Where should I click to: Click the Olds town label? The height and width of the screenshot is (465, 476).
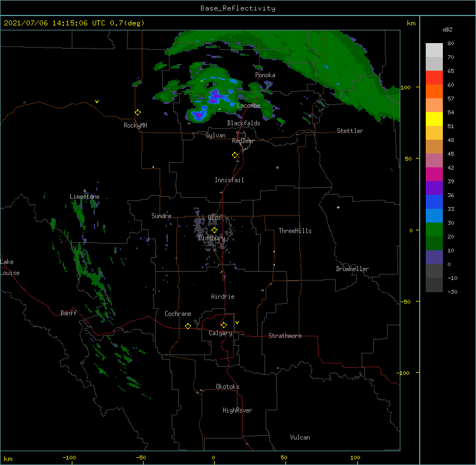pos(214,218)
